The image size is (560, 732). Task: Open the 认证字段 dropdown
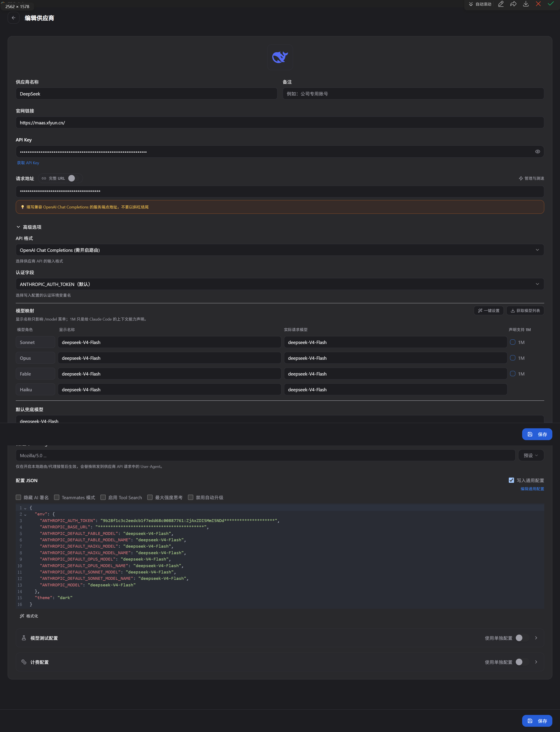(x=280, y=284)
